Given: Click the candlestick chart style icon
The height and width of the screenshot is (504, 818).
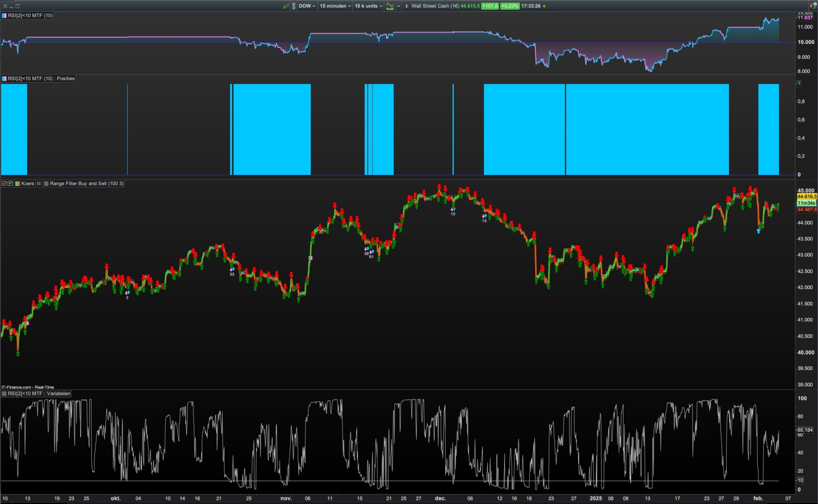Looking at the screenshot, I should [286, 6].
